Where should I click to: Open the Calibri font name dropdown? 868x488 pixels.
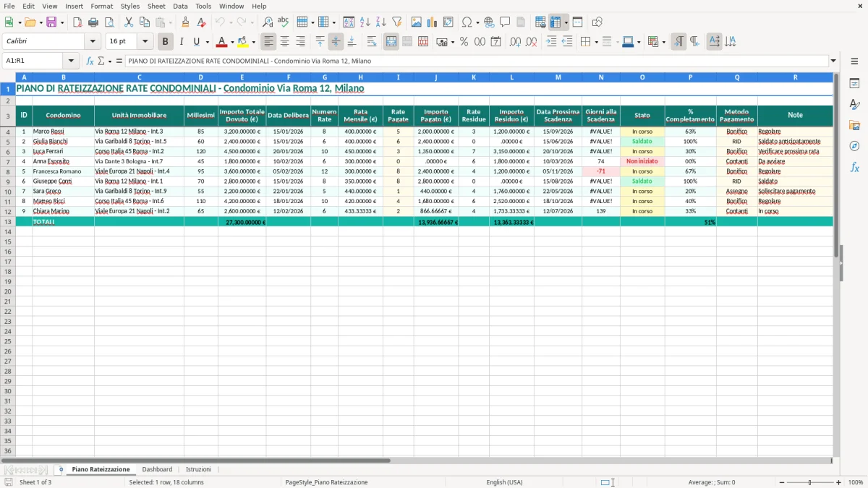click(93, 42)
